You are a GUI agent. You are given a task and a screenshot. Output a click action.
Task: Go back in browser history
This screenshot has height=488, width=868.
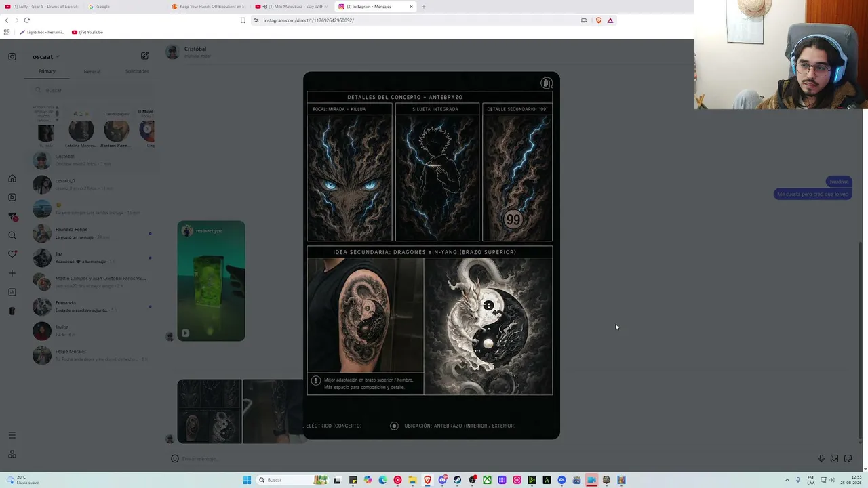tap(7, 20)
